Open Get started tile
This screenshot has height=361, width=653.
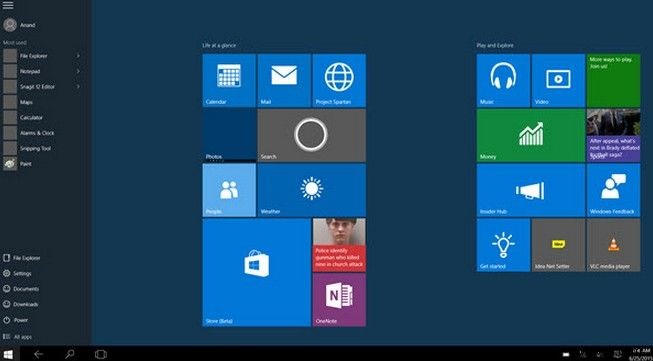tap(503, 245)
